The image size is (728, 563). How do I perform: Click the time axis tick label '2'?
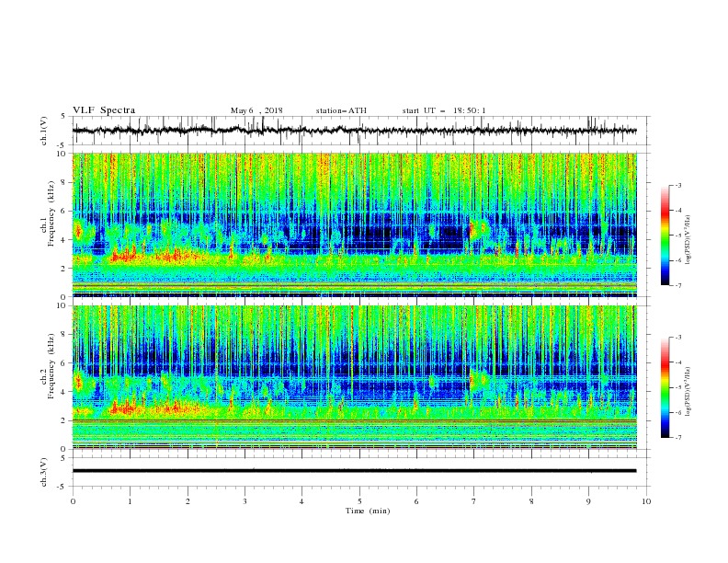[188, 501]
